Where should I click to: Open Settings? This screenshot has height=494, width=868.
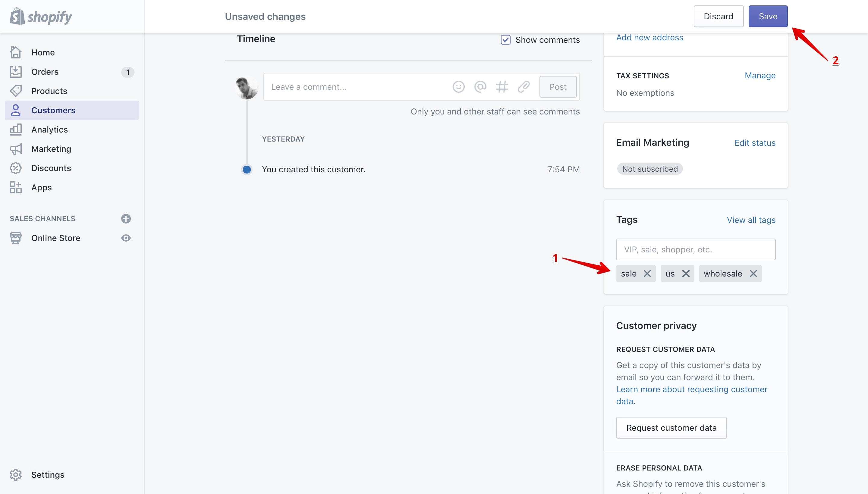pyautogui.click(x=72, y=475)
